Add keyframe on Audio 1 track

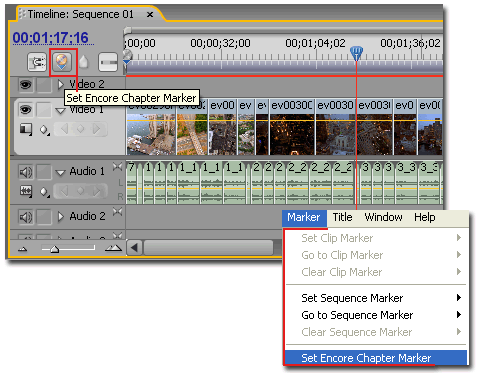click(x=80, y=191)
